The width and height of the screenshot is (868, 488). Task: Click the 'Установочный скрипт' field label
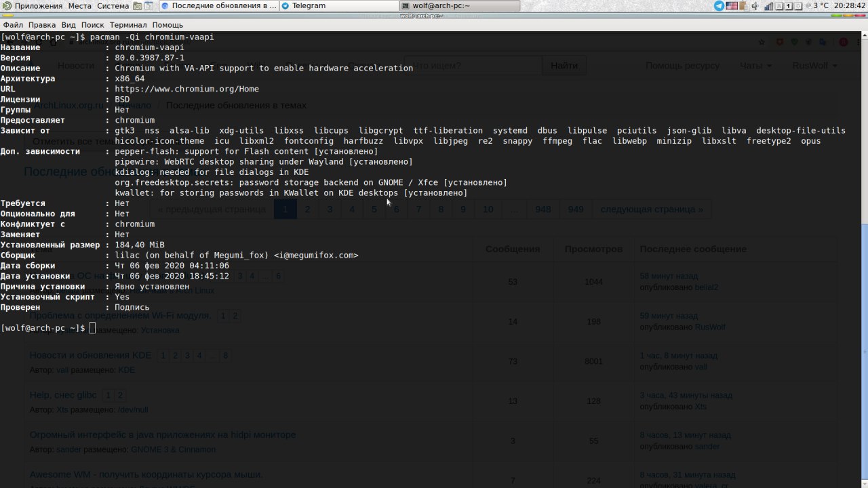[47, 297]
